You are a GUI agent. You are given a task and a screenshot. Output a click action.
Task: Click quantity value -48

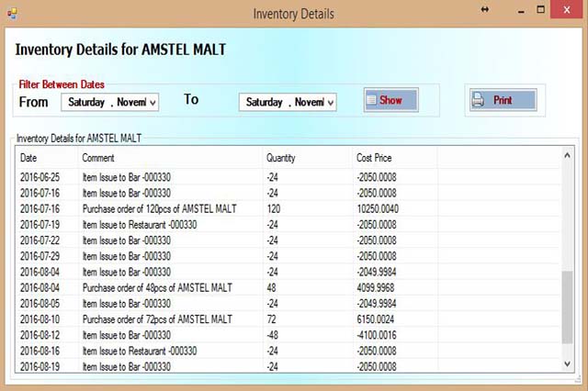click(x=272, y=335)
